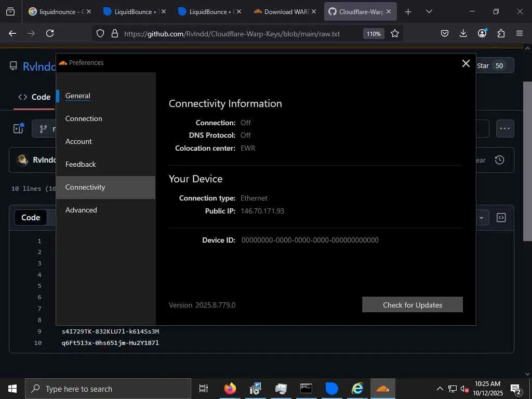Switch to the first LiquidBounce tab

tap(134, 12)
